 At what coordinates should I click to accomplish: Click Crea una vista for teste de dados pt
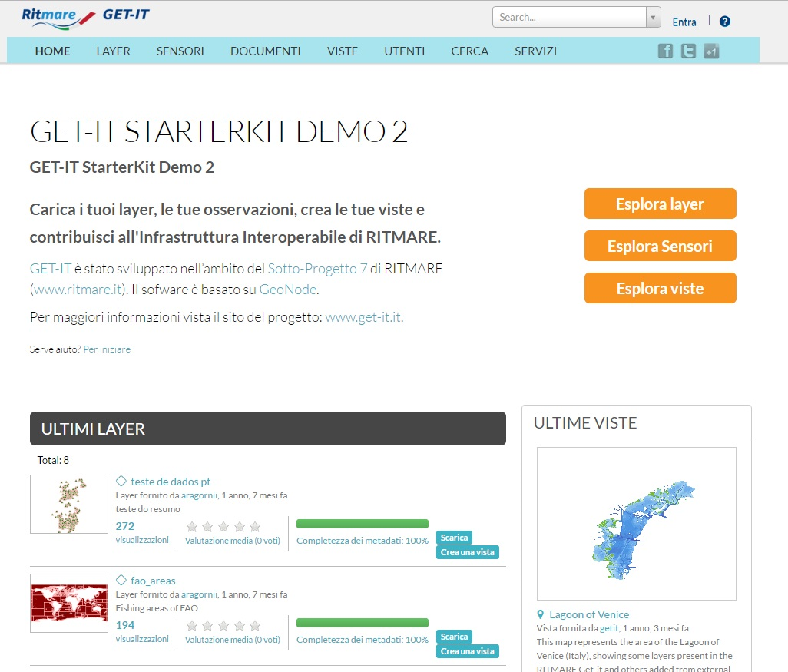468,552
